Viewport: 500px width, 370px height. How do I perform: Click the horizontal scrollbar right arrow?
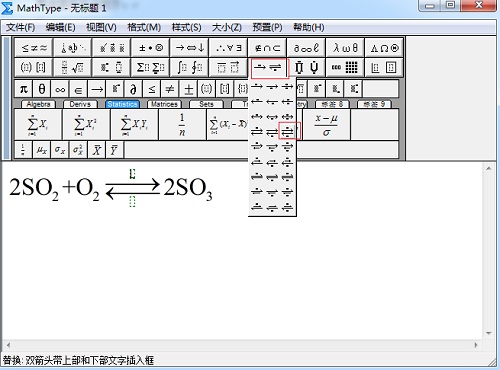pos(476,345)
